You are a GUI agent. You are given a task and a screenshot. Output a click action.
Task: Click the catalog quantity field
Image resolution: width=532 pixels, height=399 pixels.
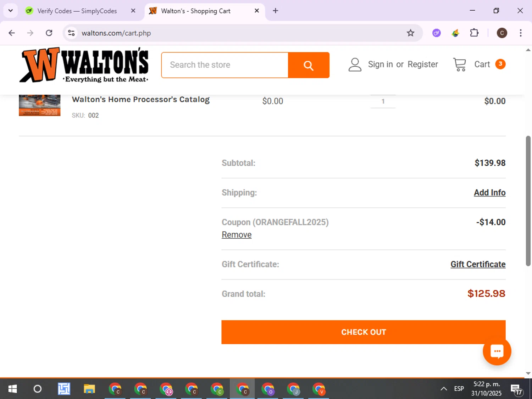383,101
